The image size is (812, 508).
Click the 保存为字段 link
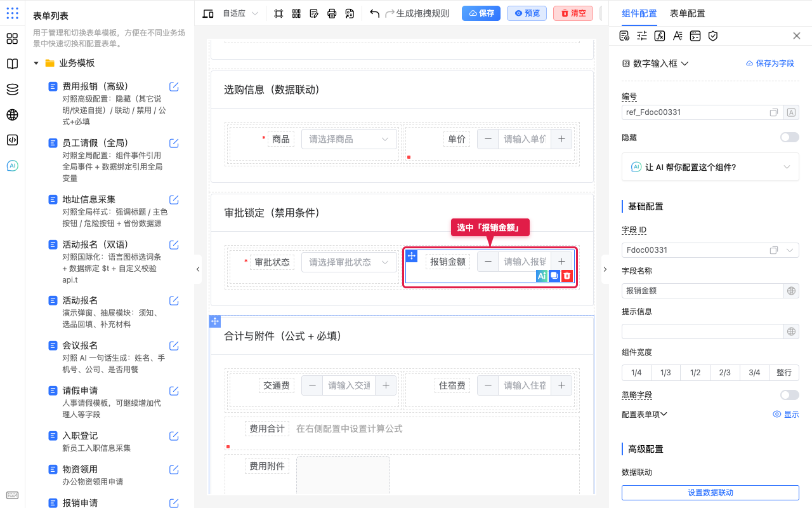click(x=770, y=63)
